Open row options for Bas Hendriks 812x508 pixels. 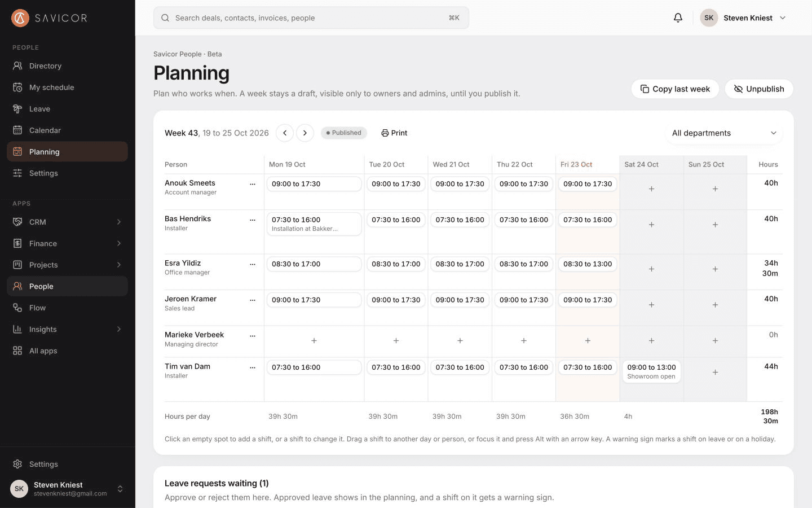tap(253, 220)
